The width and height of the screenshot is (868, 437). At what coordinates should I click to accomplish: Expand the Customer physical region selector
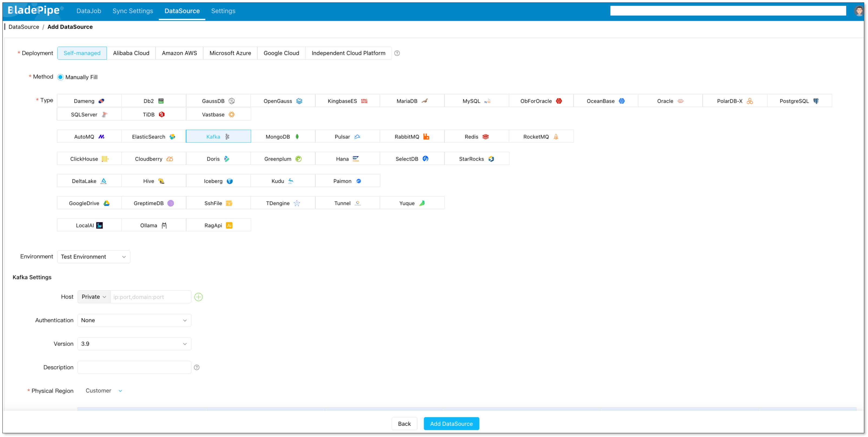pos(104,391)
